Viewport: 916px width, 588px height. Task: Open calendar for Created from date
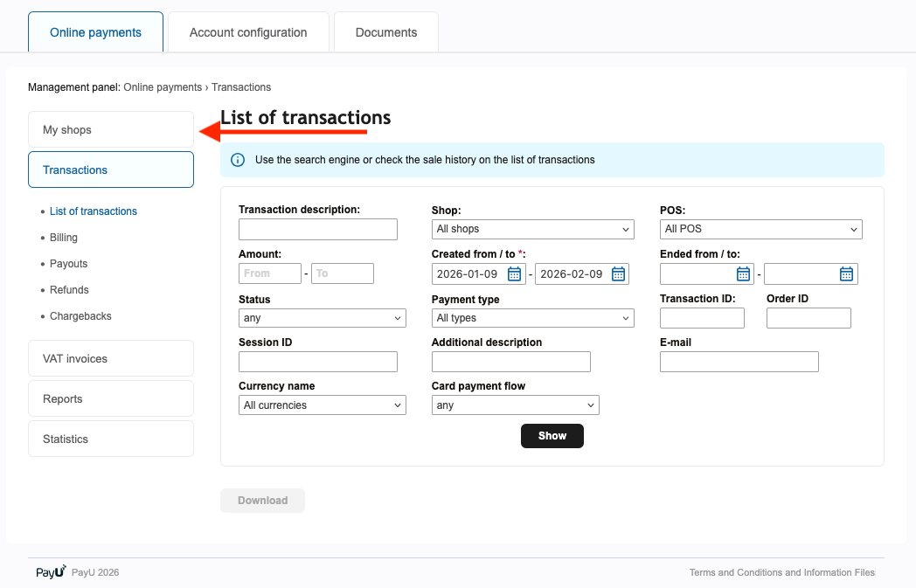click(x=515, y=274)
